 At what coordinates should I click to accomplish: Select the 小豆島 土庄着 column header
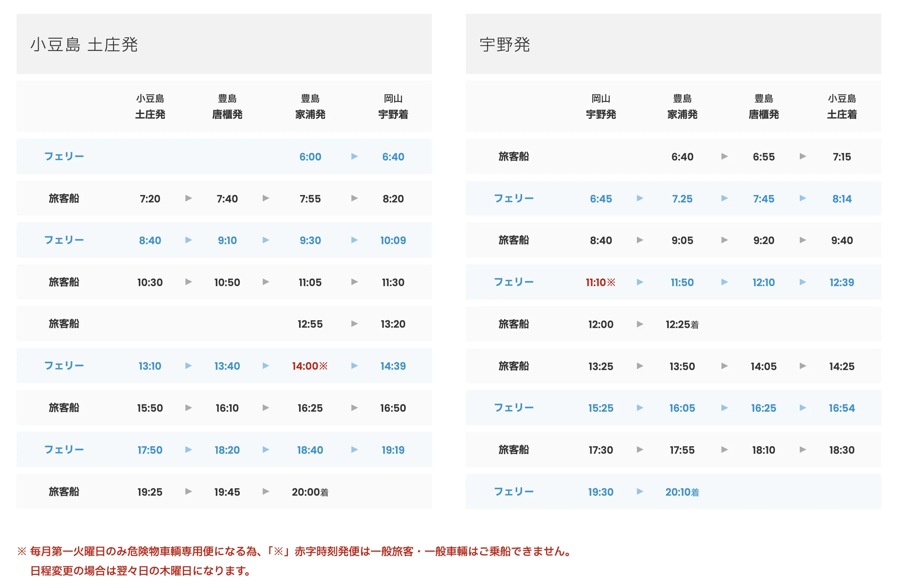point(841,106)
